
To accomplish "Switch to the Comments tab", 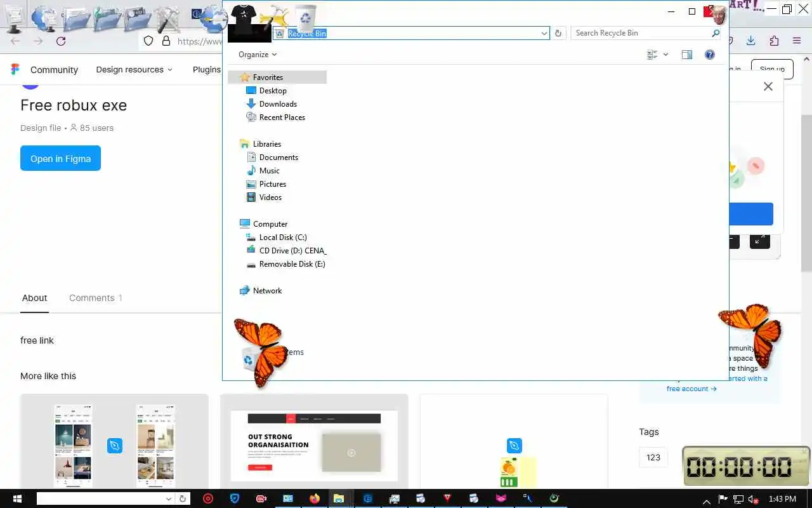I will [96, 298].
